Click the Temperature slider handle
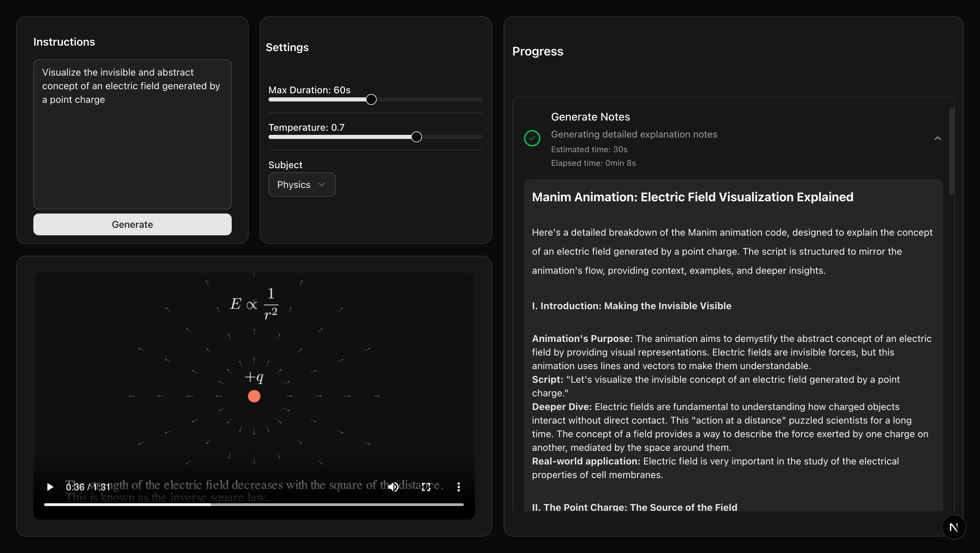Viewport: 980px width, 553px height. click(x=416, y=137)
